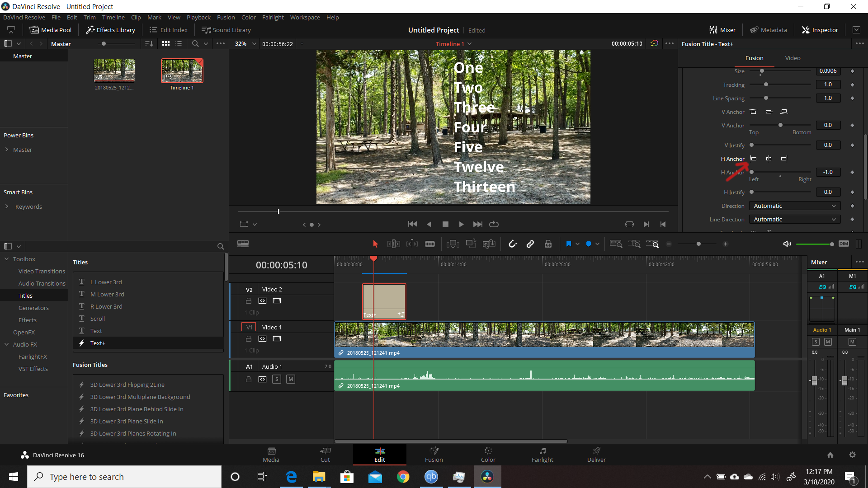Select the Blade Edit Mode tool
The height and width of the screenshot is (488, 868).
430,244
